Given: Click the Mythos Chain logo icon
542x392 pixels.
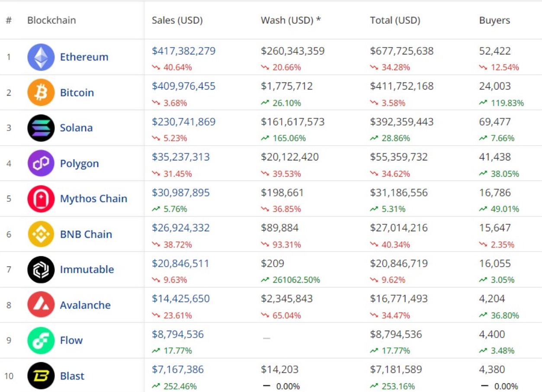Looking at the screenshot, I should [x=41, y=199].
